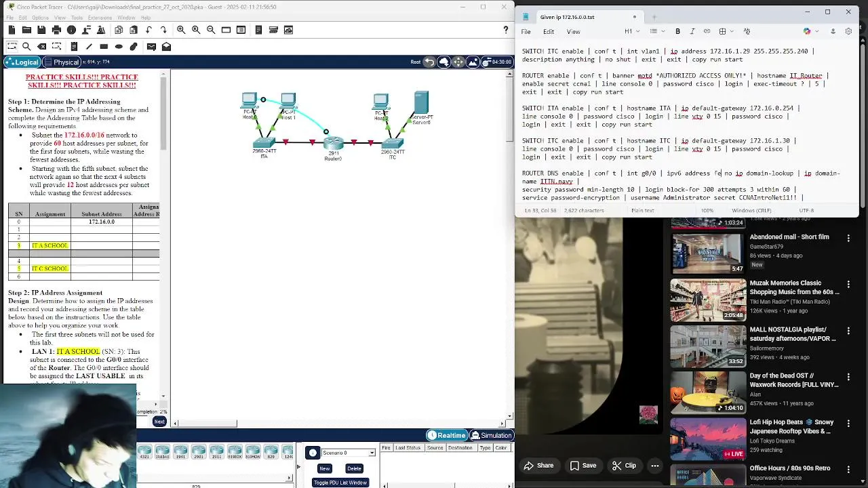Insert link in Notepad toolbar
The height and width of the screenshot is (488, 868).
707,31
